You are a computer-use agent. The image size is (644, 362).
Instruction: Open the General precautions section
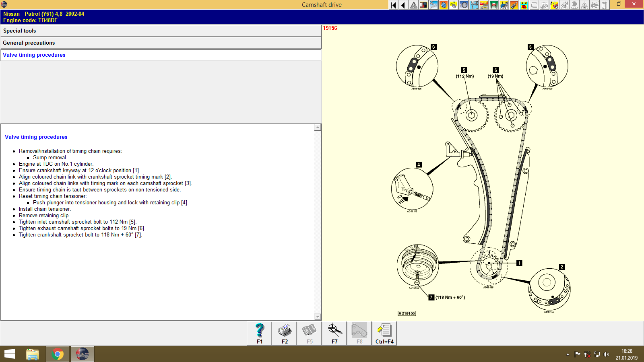click(161, 43)
